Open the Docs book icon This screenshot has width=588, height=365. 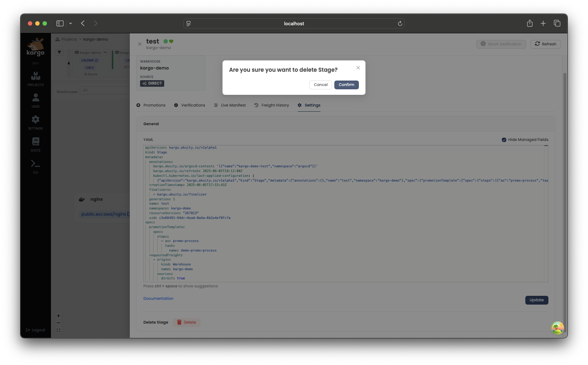point(36,144)
